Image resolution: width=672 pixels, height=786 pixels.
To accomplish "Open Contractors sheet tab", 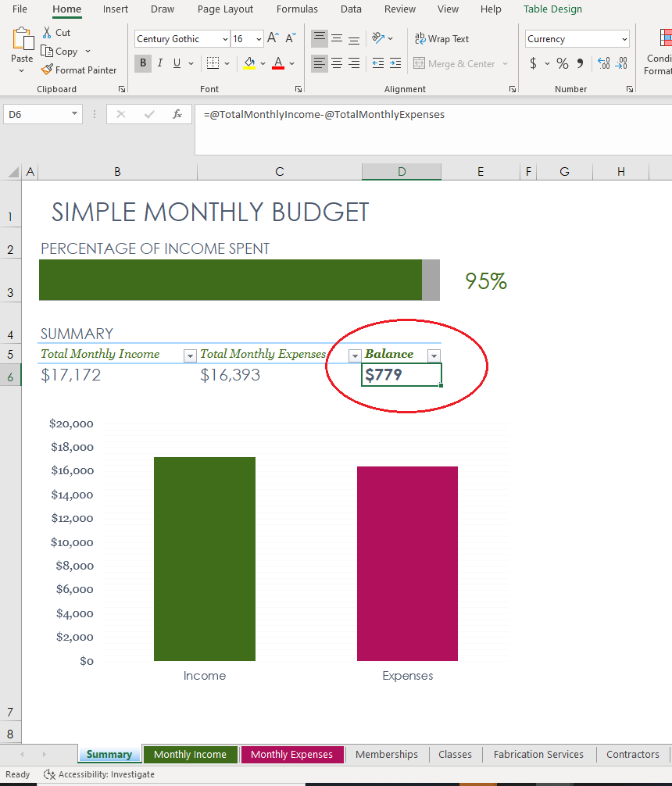I will (633, 755).
